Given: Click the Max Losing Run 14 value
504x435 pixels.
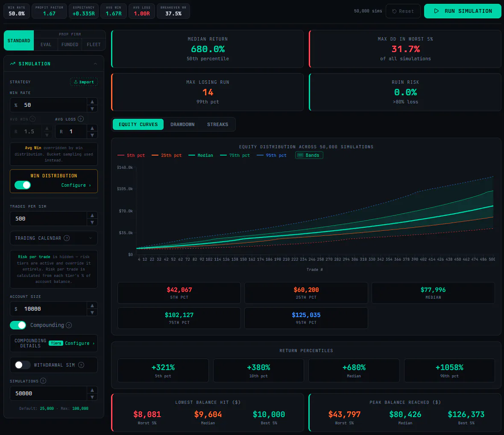Looking at the screenshot, I should (208, 92).
